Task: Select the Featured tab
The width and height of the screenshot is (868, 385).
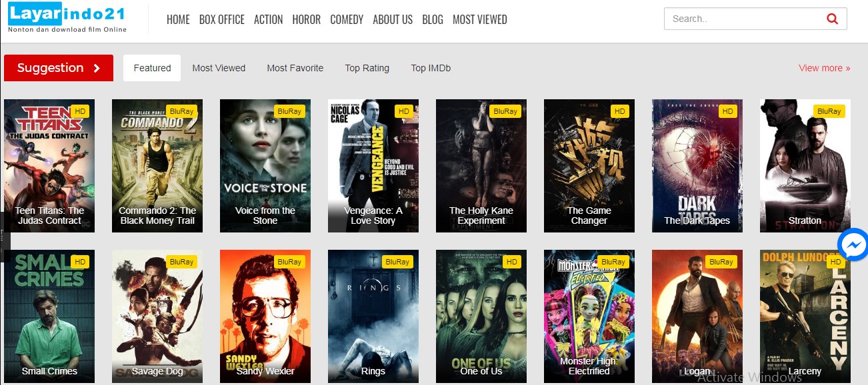Action: coord(152,68)
